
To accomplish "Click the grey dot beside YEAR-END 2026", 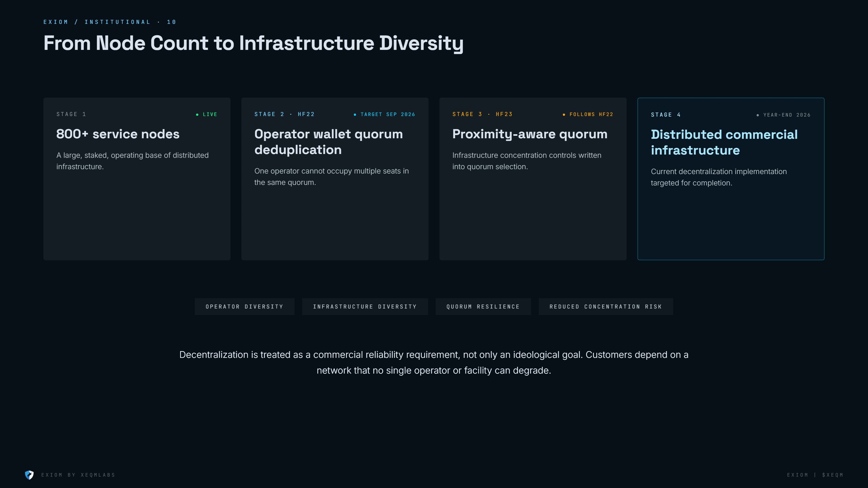I will pos(758,115).
